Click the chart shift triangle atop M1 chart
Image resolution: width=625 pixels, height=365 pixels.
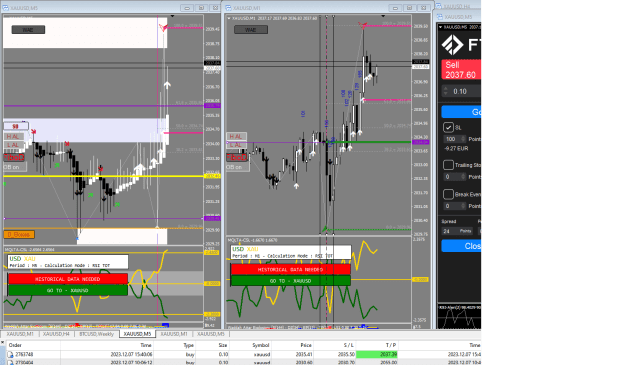pos(383,16)
